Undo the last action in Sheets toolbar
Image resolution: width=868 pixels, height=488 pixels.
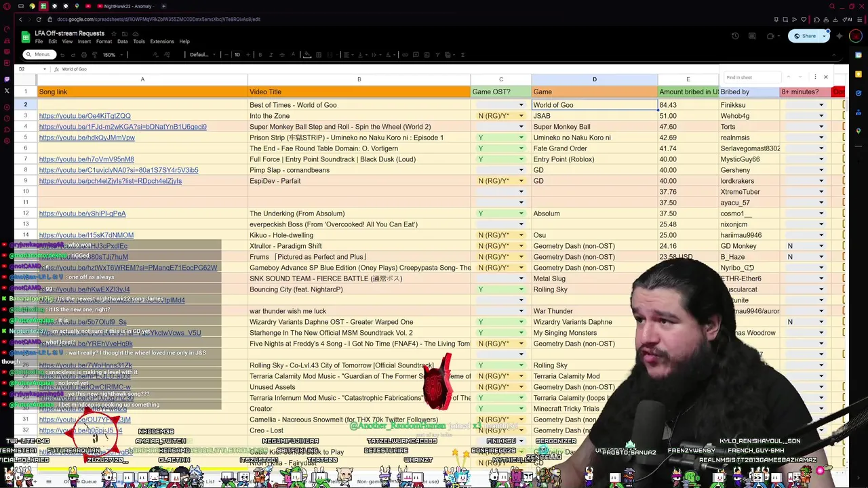(62, 54)
